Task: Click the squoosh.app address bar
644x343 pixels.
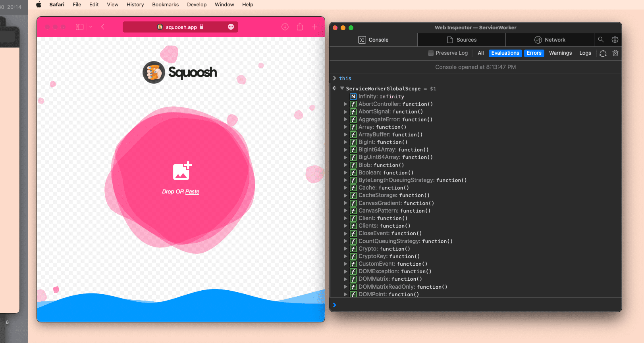Action: click(181, 27)
